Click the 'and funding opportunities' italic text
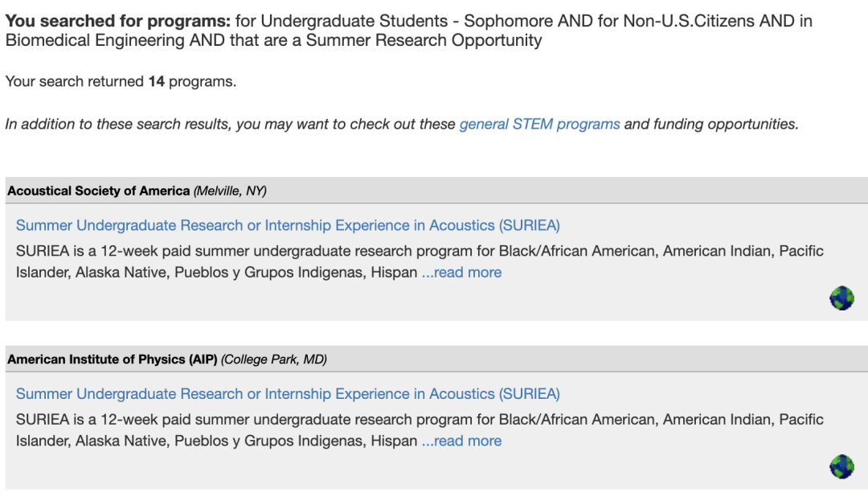The height and width of the screenshot is (497, 868). (x=711, y=124)
